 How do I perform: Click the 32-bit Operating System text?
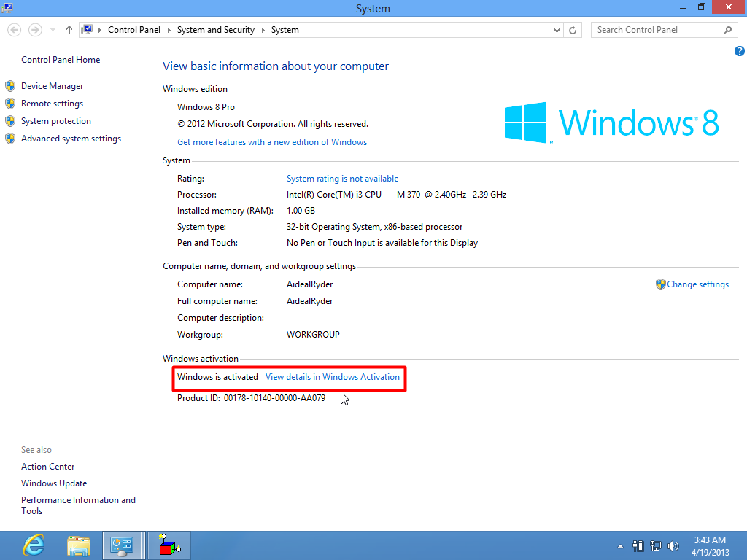tap(374, 227)
